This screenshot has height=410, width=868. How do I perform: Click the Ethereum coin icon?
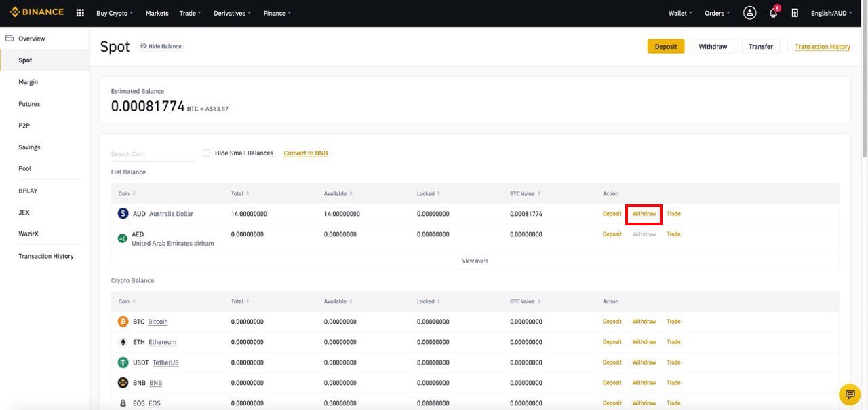pos(123,342)
